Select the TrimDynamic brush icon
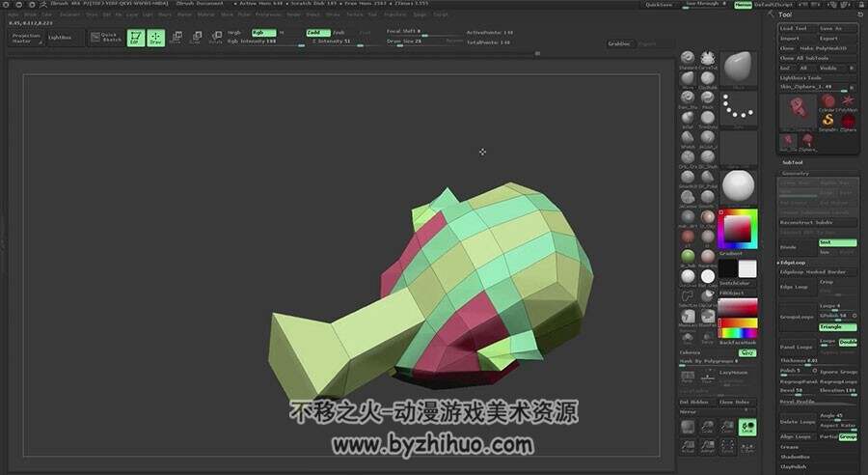Viewport: 868px width, 475px height. point(708,120)
